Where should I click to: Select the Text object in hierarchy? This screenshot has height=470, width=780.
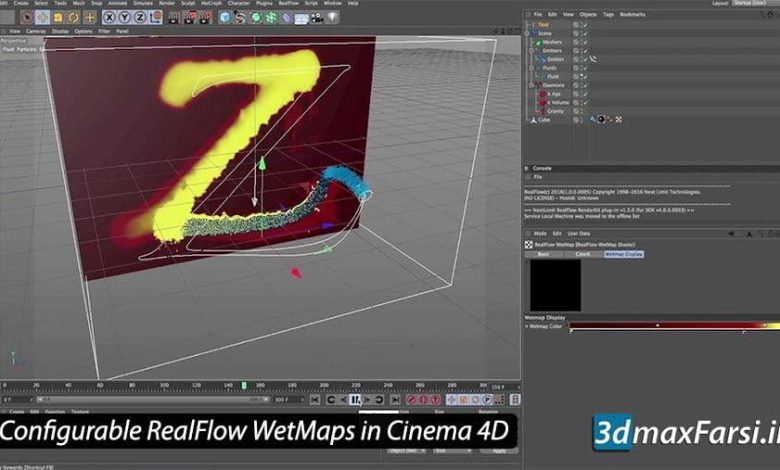click(x=543, y=24)
